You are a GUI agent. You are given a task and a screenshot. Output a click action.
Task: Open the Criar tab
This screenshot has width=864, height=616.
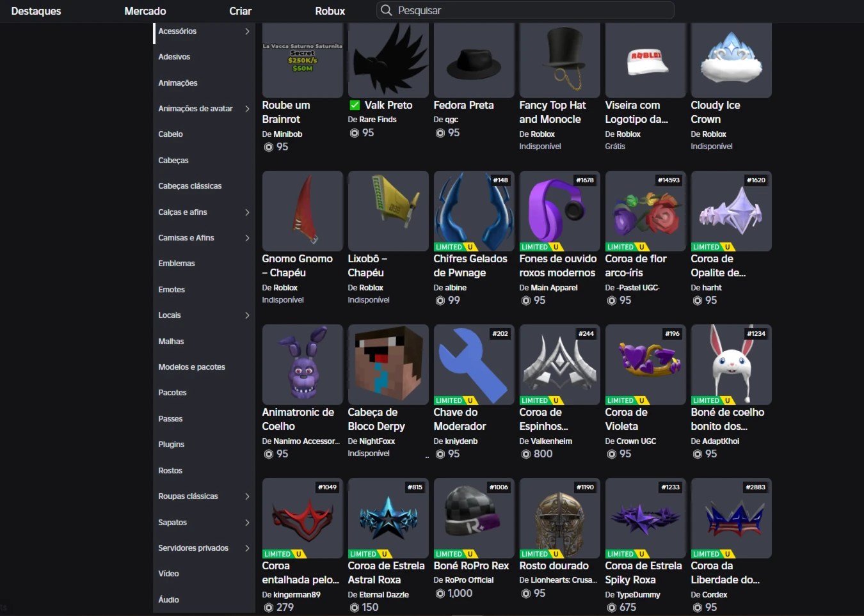(241, 11)
